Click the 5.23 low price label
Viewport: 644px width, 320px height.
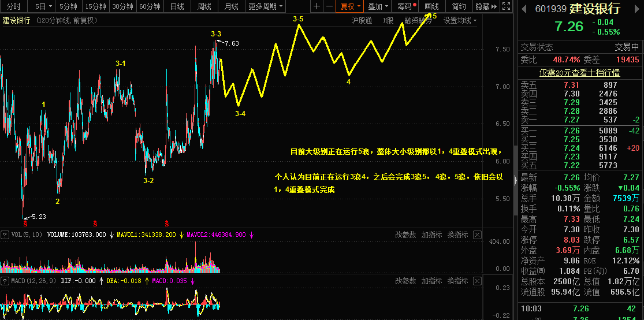[x=39, y=217]
